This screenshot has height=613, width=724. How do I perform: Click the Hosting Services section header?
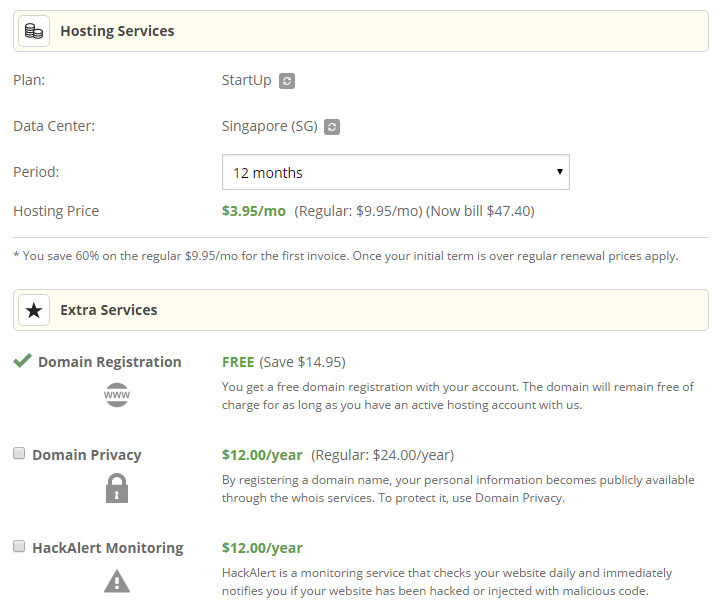tap(117, 31)
